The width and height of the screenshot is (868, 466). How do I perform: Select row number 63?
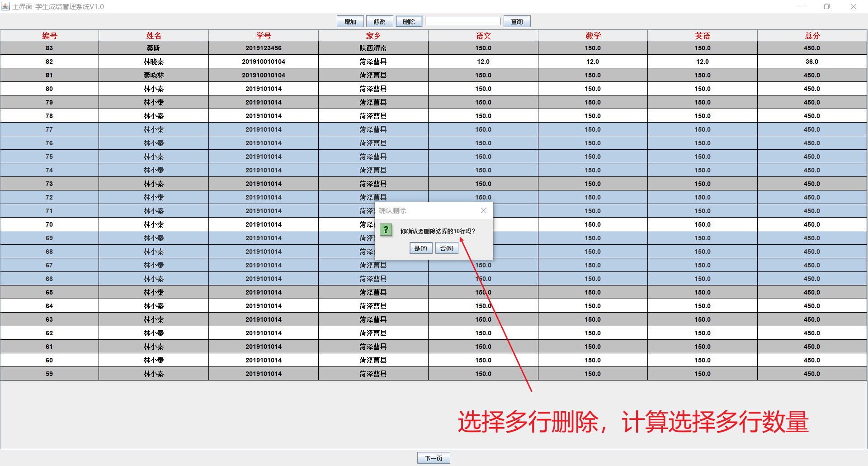(x=49, y=319)
